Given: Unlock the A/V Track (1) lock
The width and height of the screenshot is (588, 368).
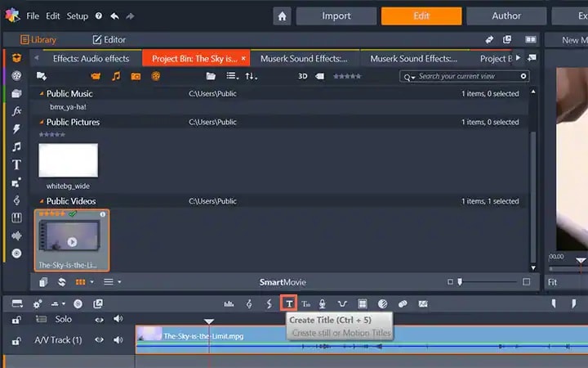Looking at the screenshot, I should [16, 341].
